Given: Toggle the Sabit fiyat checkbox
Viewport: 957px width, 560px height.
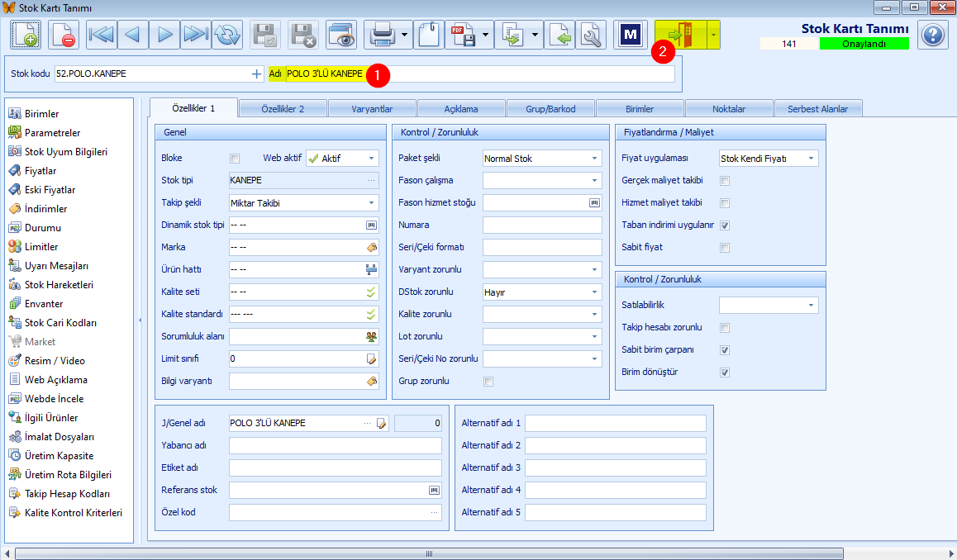Looking at the screenshot, I should (x=725, y=248).
